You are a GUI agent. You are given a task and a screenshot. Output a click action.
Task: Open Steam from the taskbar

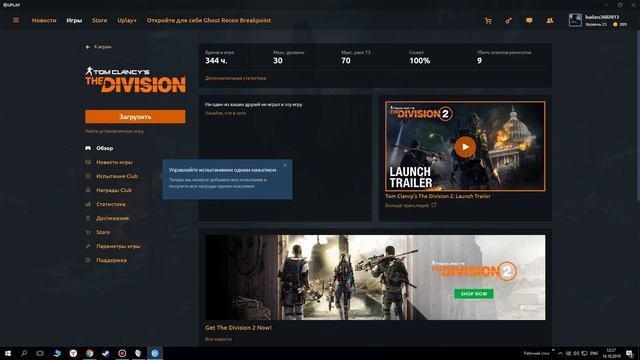(x=106, y=353)
